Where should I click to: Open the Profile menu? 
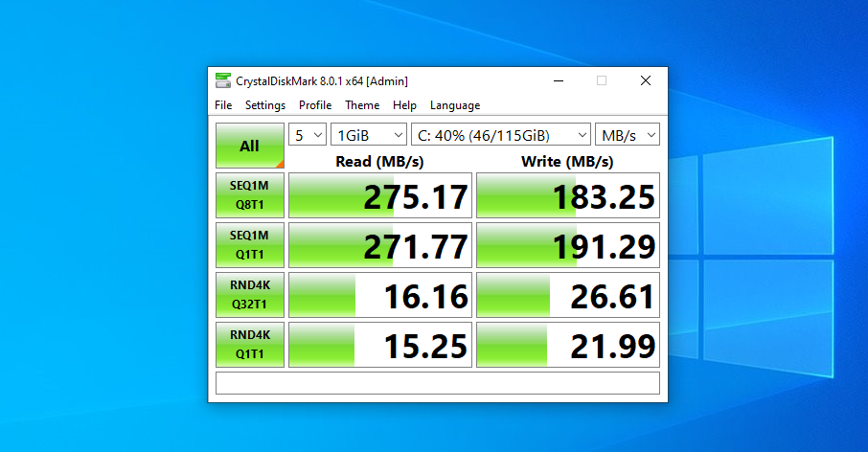point(315,105)
